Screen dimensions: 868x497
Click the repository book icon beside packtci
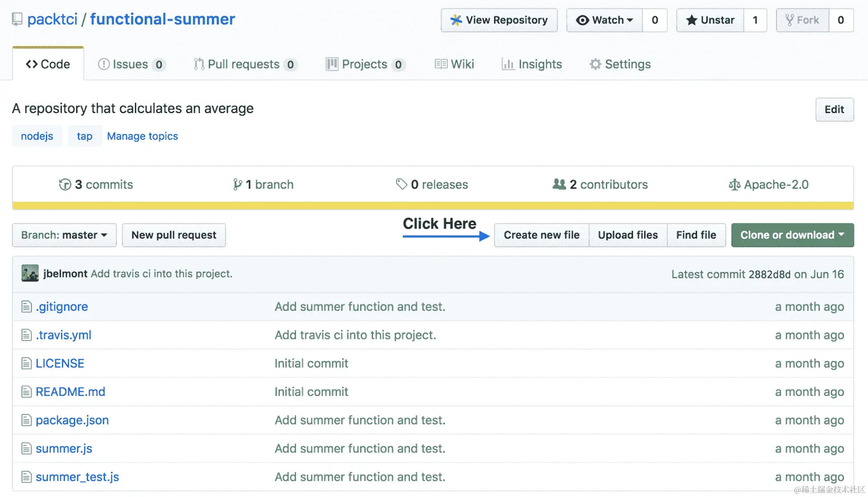coord(17,19)
